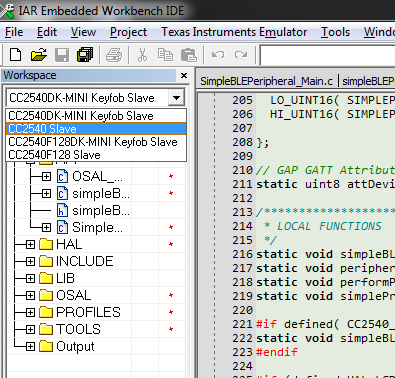Click the HAL folder icon

46,244
